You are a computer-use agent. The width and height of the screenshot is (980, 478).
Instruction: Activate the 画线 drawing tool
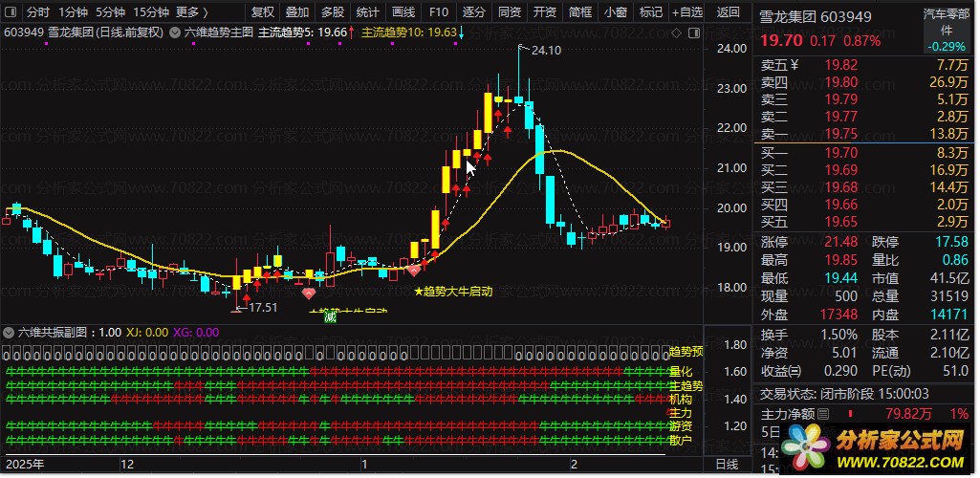tap(403, 11)
